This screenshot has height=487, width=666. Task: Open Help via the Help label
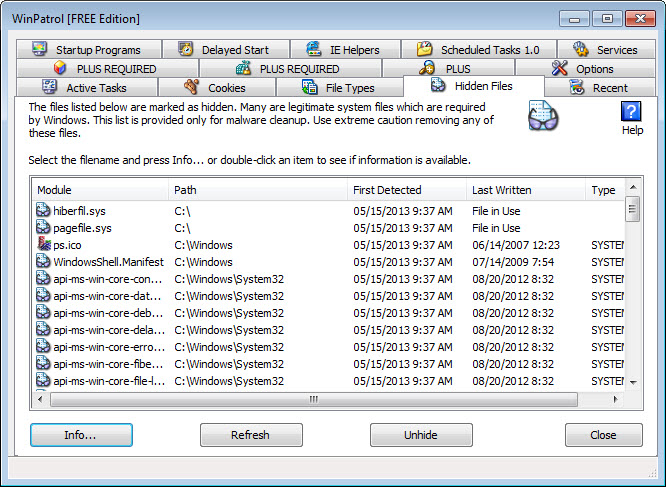coord(632,130)
